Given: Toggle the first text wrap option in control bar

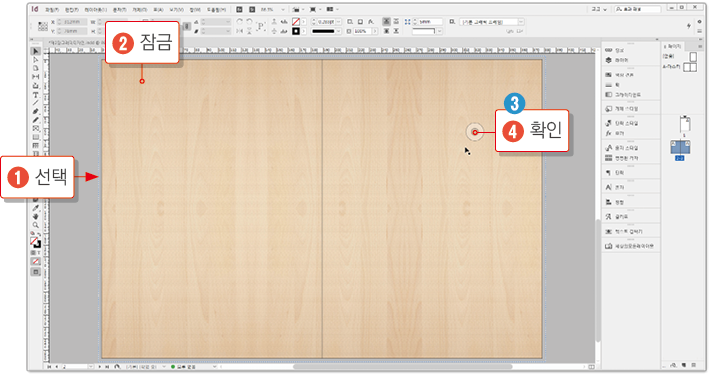Looking at the screenshot, I should [386, 22].
